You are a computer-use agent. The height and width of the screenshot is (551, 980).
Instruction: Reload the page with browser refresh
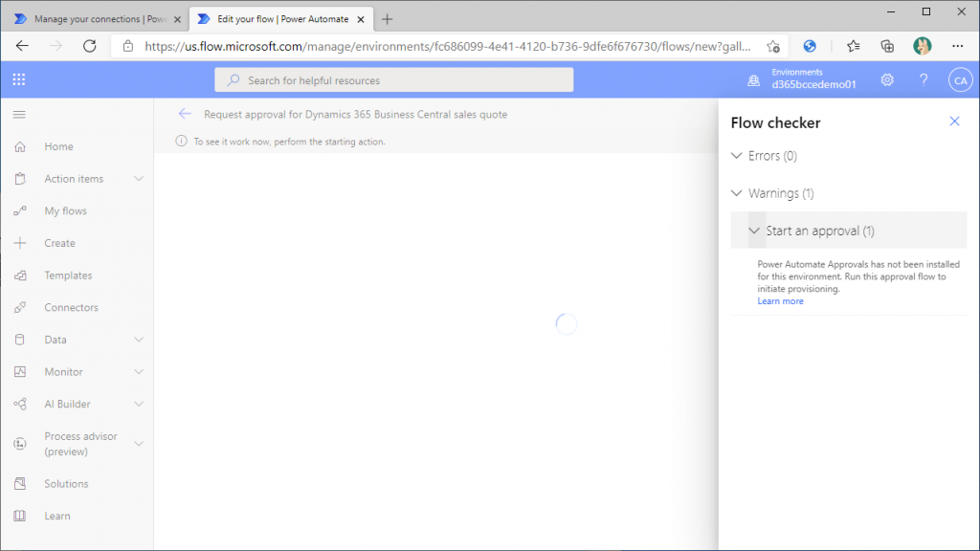tap(90, 46)
